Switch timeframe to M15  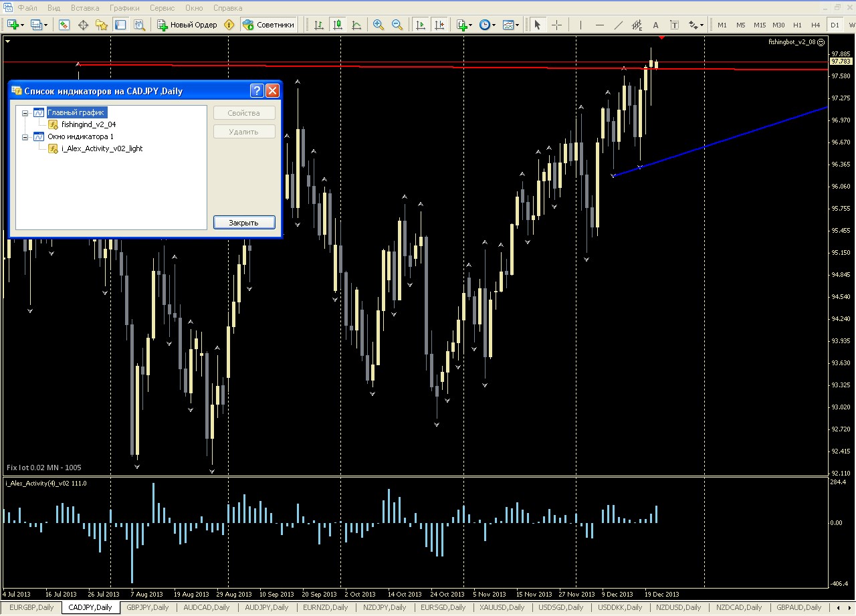click(x=760, y=25)
